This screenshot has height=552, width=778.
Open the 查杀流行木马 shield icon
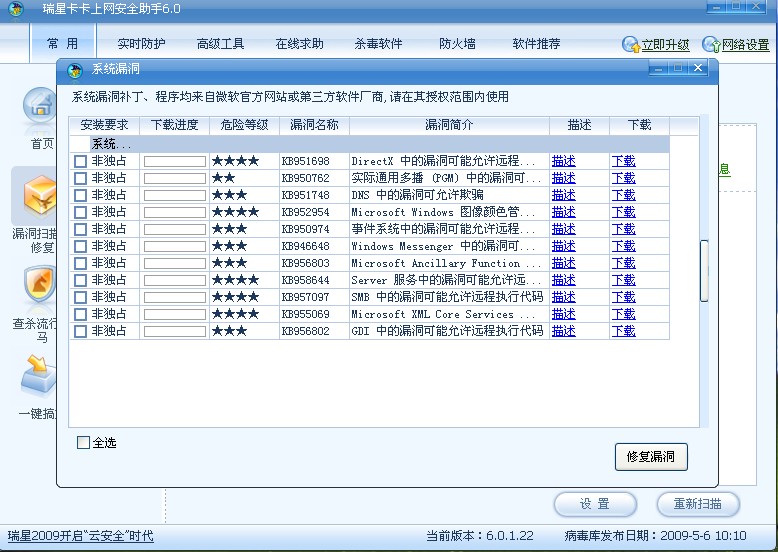(x=40, y=285)
